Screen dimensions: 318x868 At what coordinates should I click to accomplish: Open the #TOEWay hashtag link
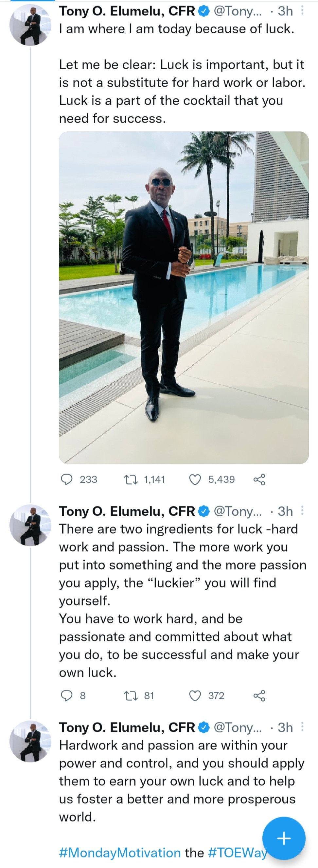click(x=236, y=853)
